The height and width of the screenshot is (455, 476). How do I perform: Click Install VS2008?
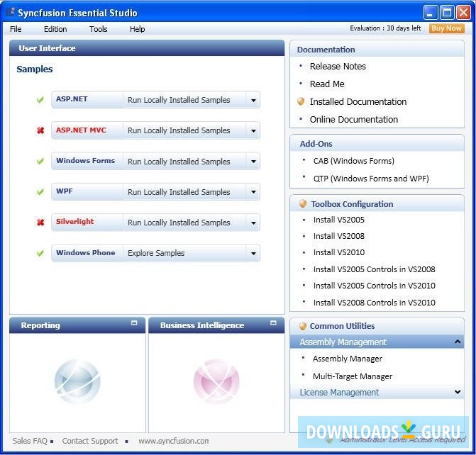point(339,236)
